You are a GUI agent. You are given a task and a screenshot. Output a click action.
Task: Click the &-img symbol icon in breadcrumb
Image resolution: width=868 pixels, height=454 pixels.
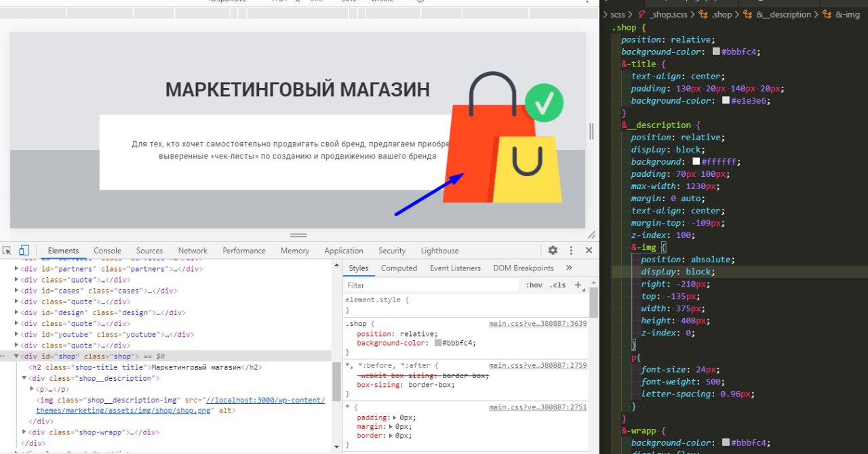tap(826, 14)
